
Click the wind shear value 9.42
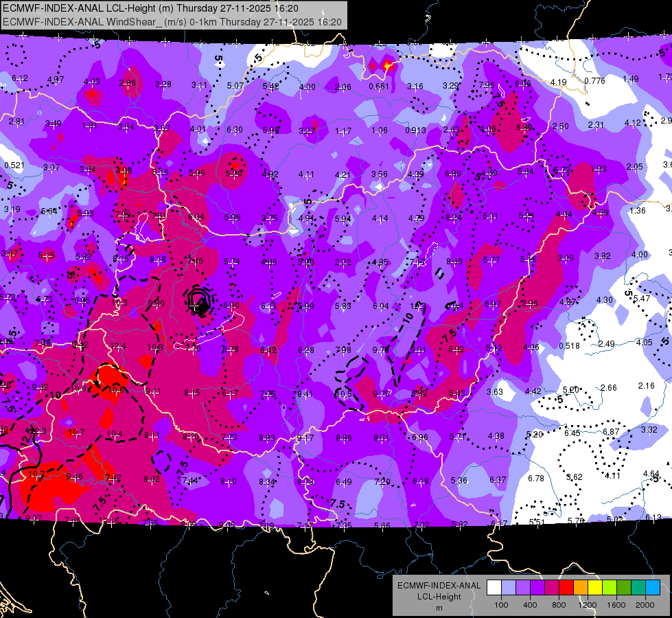80,345
